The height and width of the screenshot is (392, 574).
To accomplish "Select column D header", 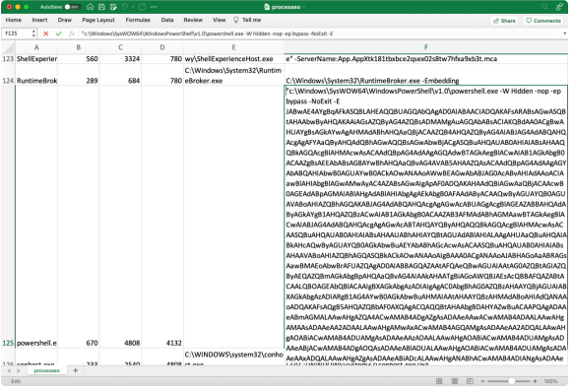I will [162, 47].
